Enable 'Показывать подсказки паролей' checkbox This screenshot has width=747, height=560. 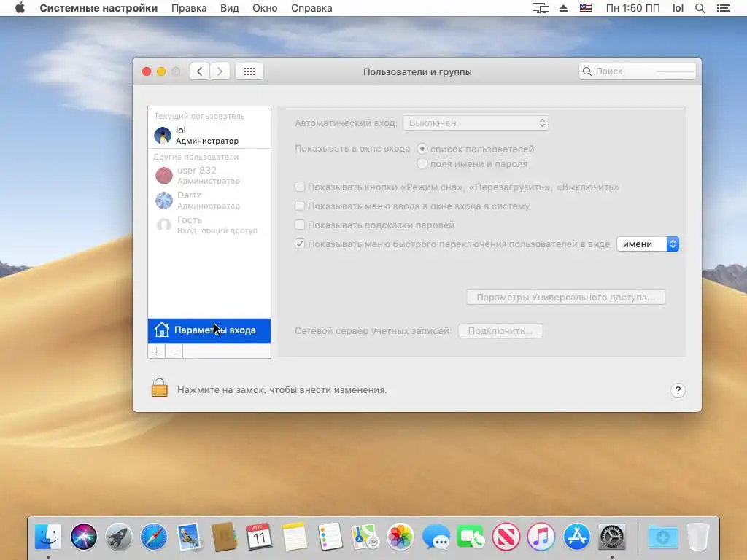[300, 225]
